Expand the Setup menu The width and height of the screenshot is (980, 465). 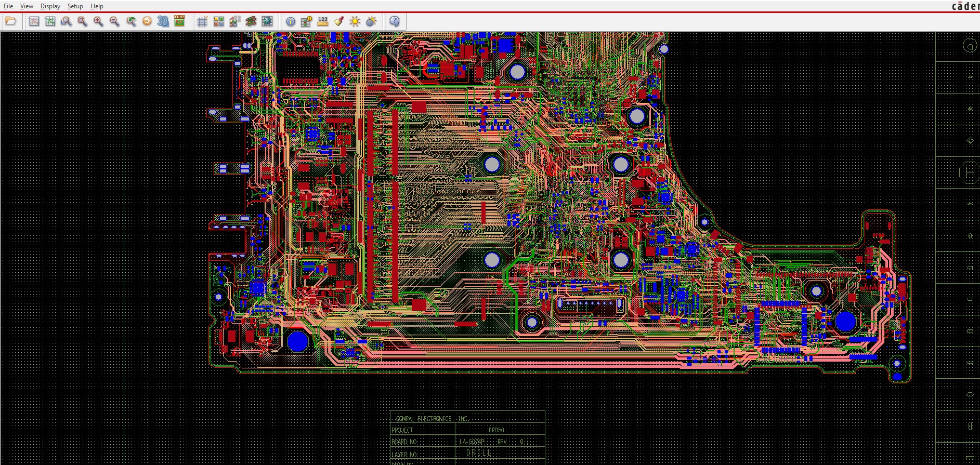tap(75, 6)
